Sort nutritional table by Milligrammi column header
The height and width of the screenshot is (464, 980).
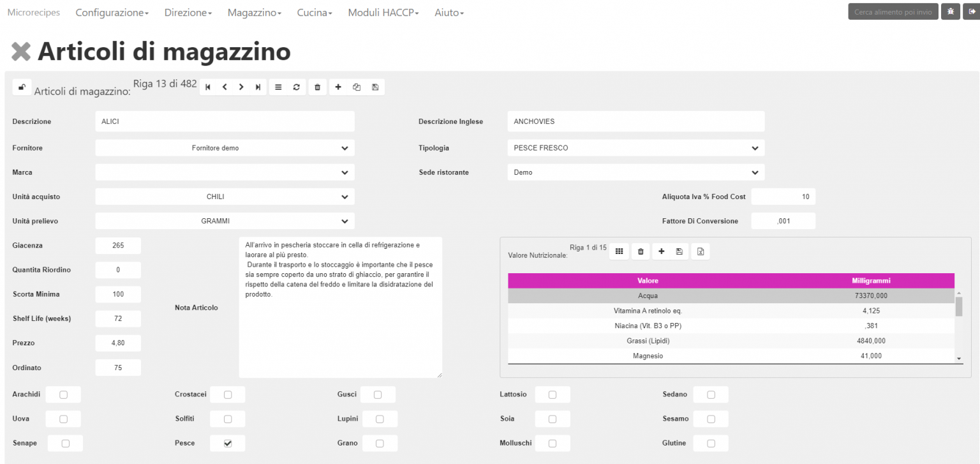[x=871, y=281]
